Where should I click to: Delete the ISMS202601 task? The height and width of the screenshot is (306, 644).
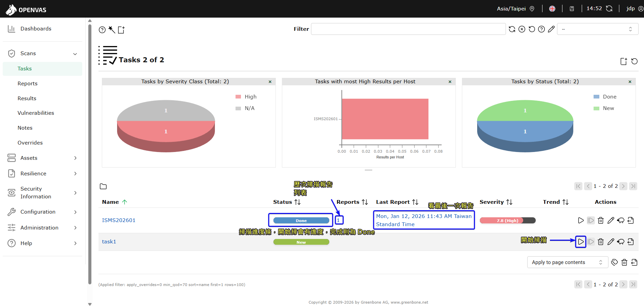point(601,220)
